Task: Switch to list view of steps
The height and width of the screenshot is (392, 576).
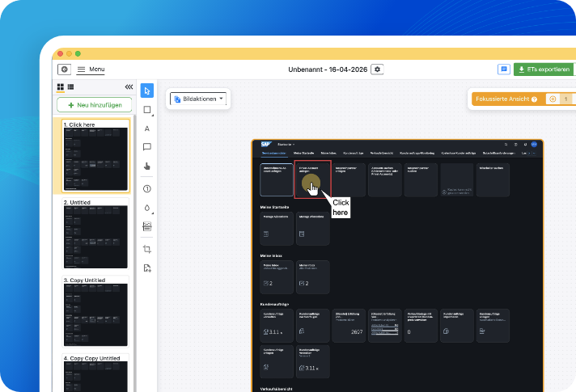Action: click(x=70, y=87)
